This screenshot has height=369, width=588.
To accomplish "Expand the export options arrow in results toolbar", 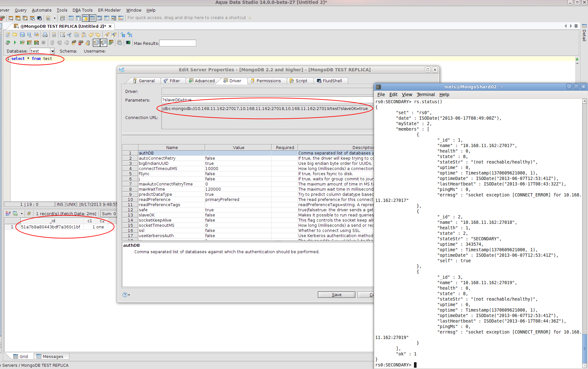I will [x=22, y=214].
